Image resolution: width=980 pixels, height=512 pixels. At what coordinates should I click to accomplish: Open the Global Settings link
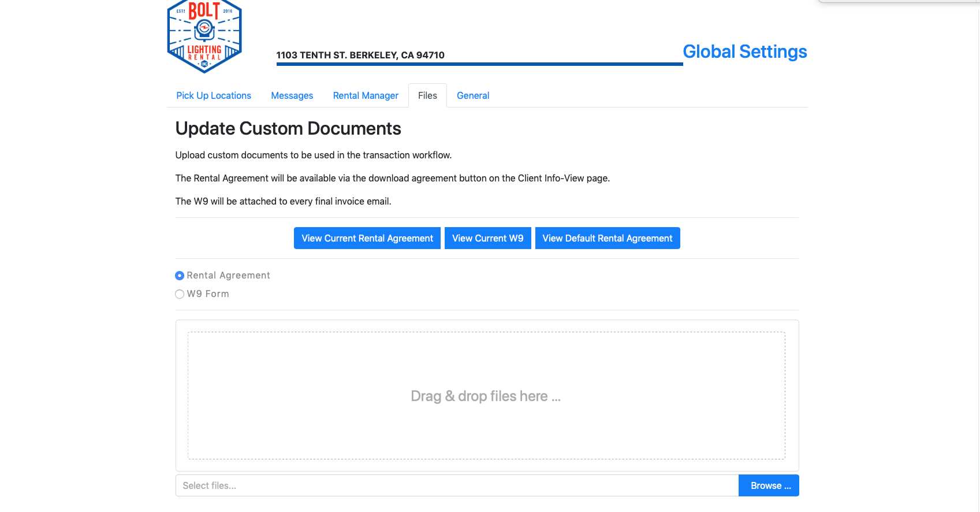point(744,51)
